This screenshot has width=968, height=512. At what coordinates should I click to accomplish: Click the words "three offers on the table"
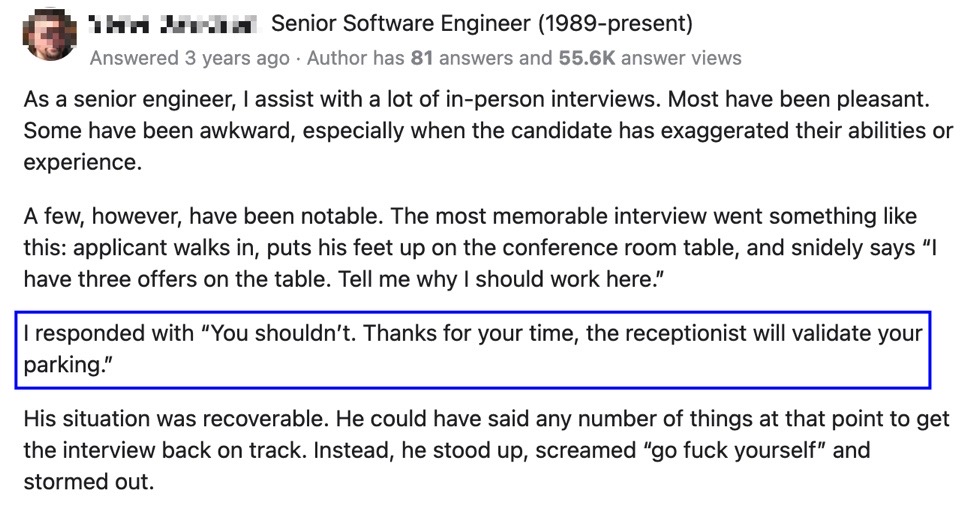(x=180, y=278)
